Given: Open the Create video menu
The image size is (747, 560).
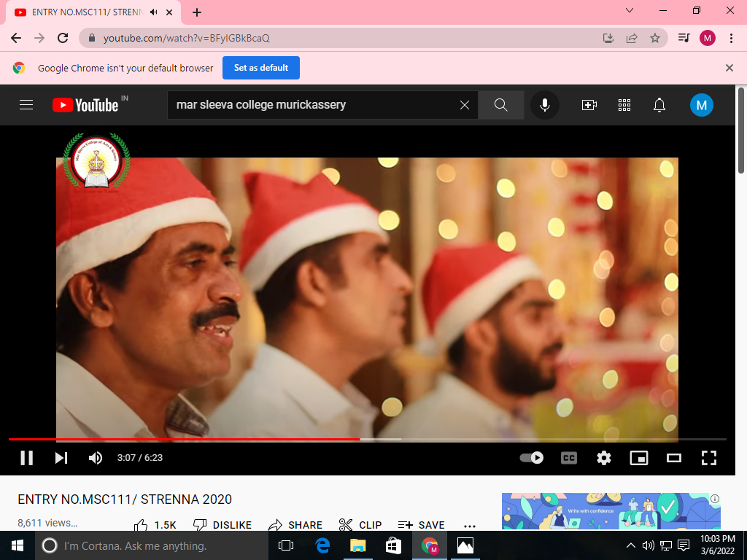Looking at the screenshot, I should point(589,105).
